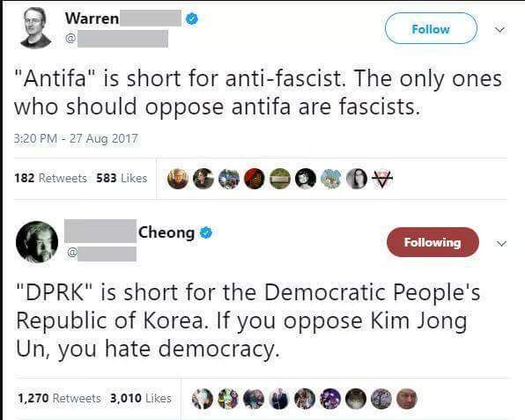Toggle the red Following button
Viewport: 525px width, 420px height.
[x=433, y=242]
